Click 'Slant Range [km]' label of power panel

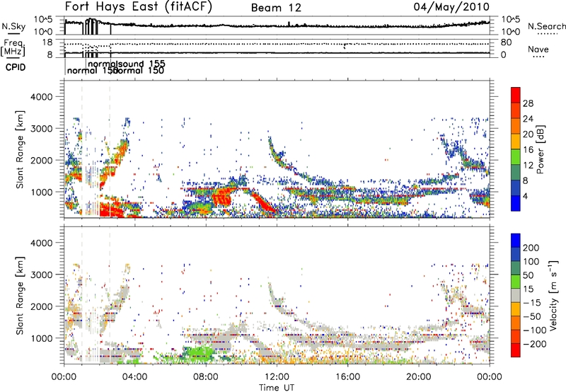[x=20, y=149]
